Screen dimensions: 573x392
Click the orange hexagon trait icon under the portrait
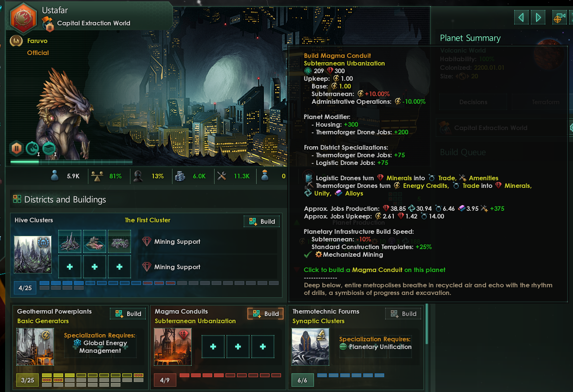pyautogui.click(x=16, y=148)
